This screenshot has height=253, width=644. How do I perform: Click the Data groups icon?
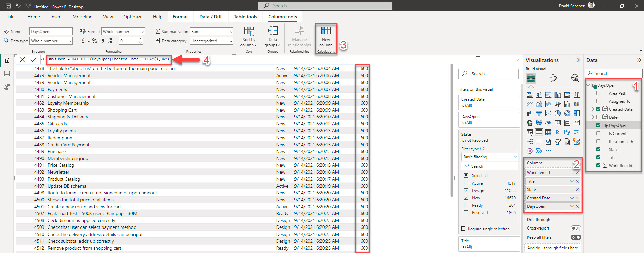pyautogui.click(x=273, y=31)
